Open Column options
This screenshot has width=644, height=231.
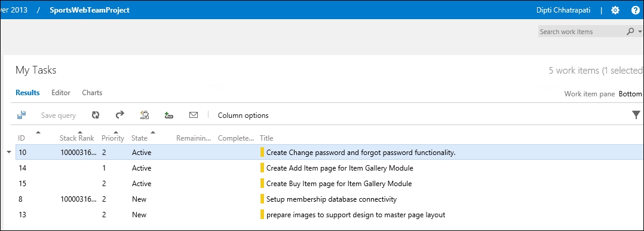tap(243, 115)
